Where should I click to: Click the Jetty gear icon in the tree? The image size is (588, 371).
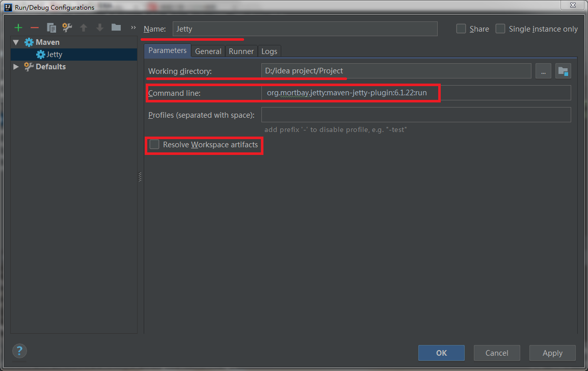(x=40, y=55)
